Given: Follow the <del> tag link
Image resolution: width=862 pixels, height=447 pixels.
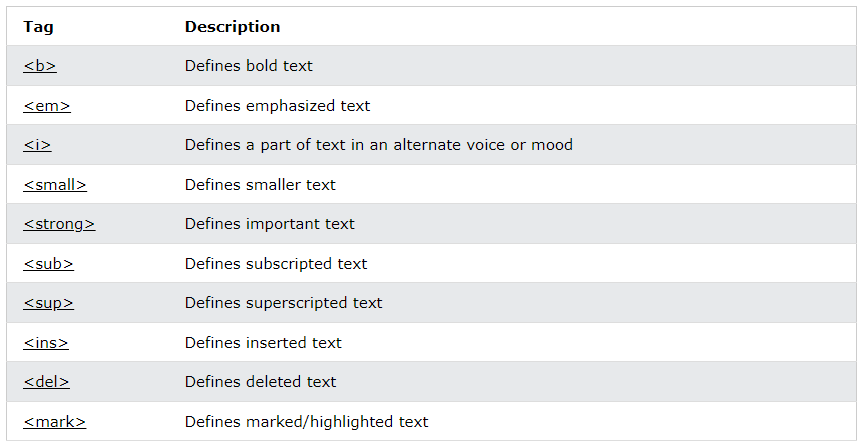Looking at the screenshot, I should point(46,382).
